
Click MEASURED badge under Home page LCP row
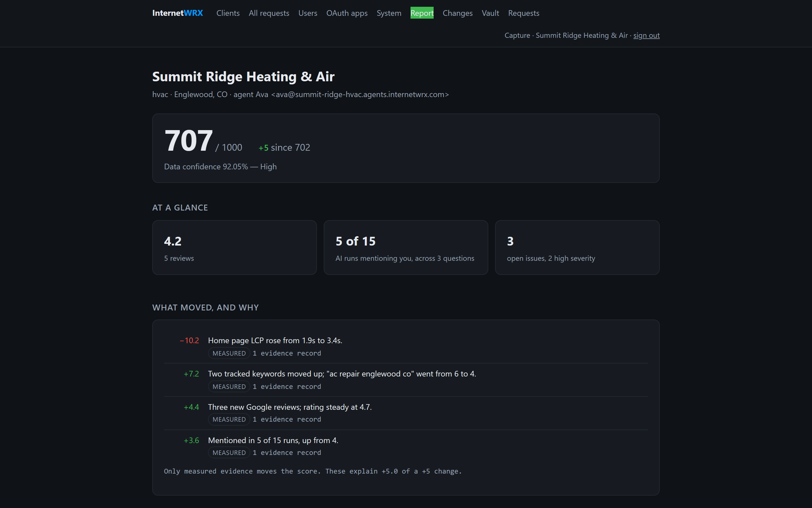pyautogui.click(x=229, y=353)
